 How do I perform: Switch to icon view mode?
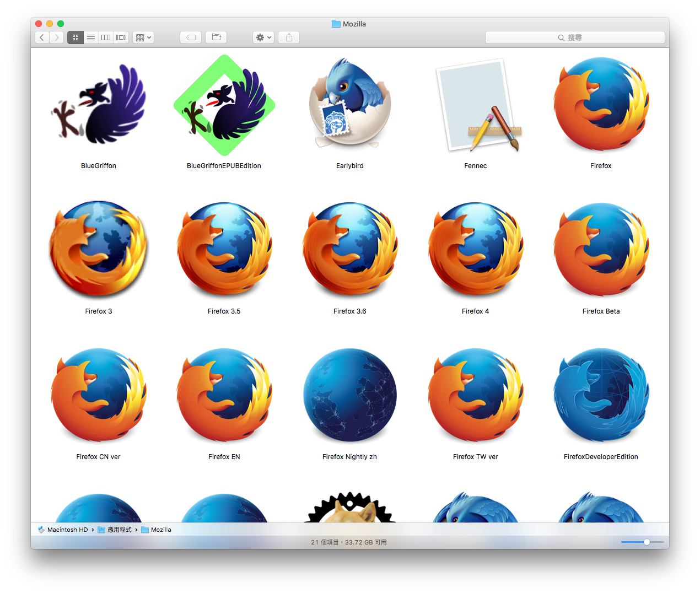point(76,37)
